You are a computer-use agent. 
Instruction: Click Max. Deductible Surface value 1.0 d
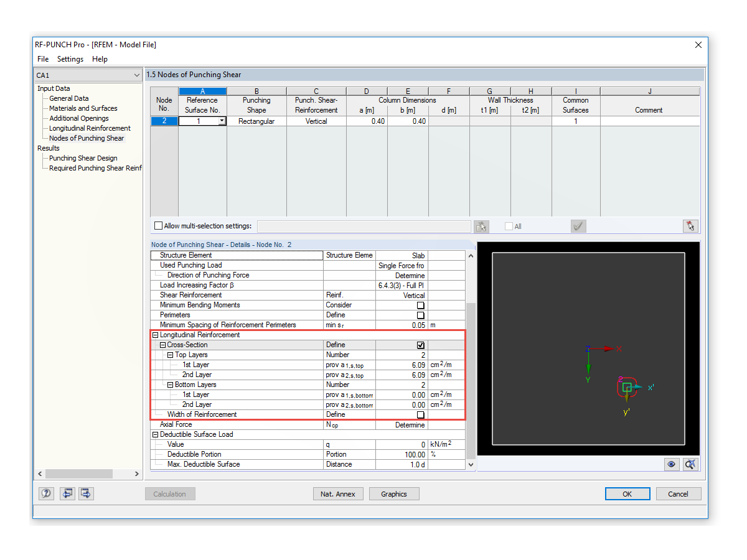(402, 464)
